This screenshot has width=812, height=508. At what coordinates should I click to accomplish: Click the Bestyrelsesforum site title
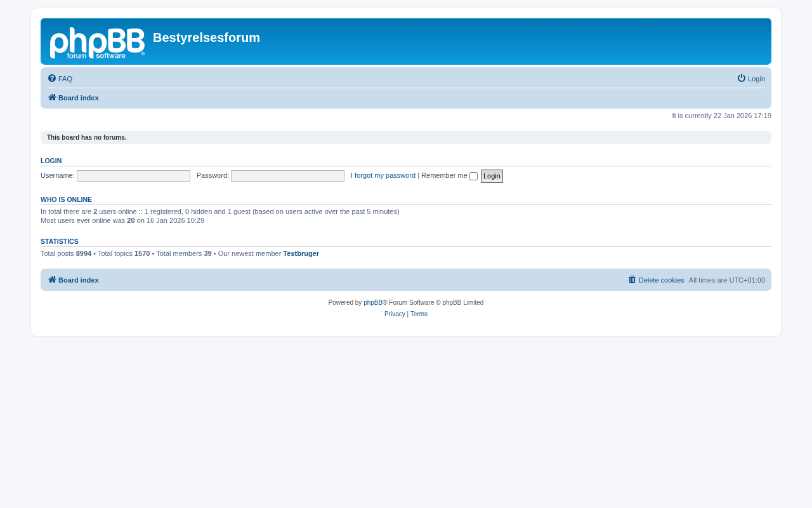(206, 37)
